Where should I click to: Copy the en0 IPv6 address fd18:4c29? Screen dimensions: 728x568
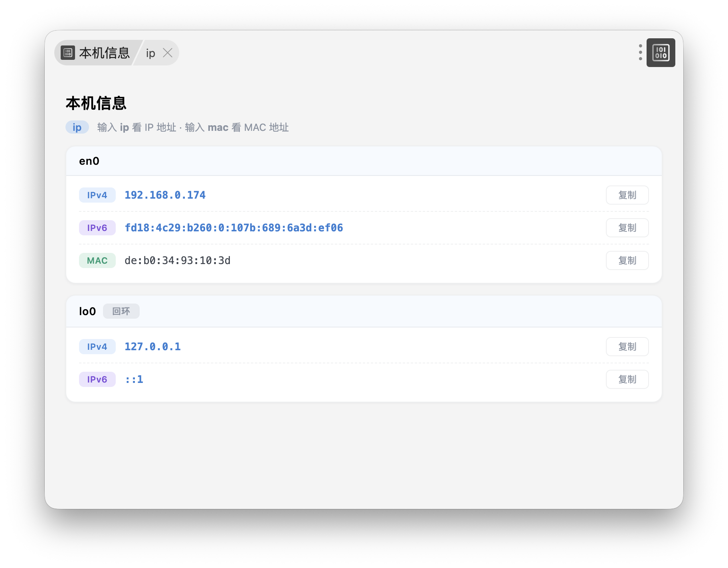pyautogui.click(x=627, y=228)
